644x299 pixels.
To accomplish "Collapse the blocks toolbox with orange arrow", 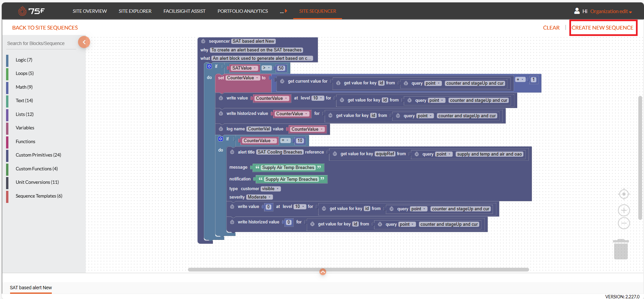I will [x=84, y=42].
